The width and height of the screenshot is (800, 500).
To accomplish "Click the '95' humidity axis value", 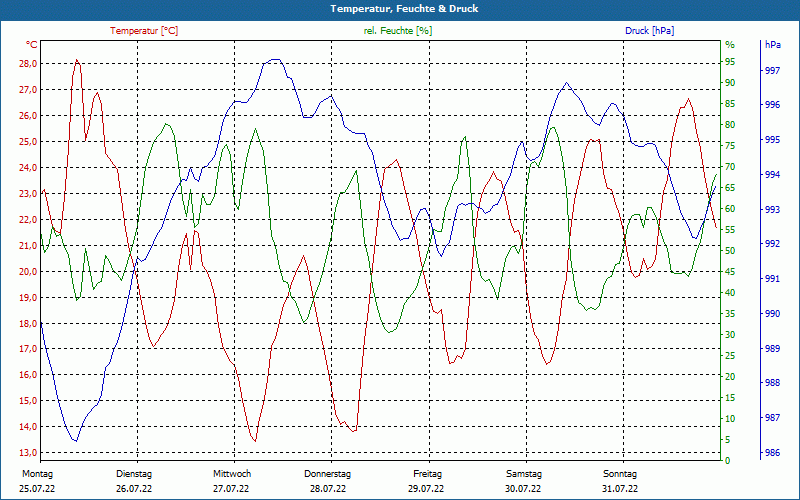I will pyautogui.click(x=730, y=62).
